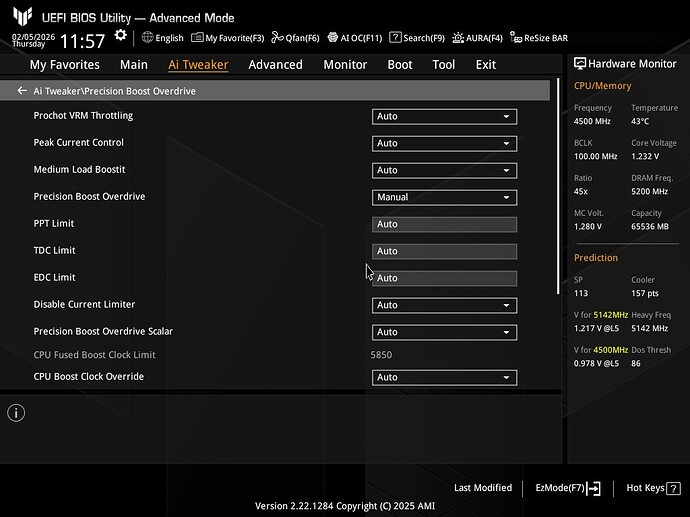The height and width of the screenshot is (517, 690).
Task: Click the Hardware Monitor screen icon
Action: (580, 64)
